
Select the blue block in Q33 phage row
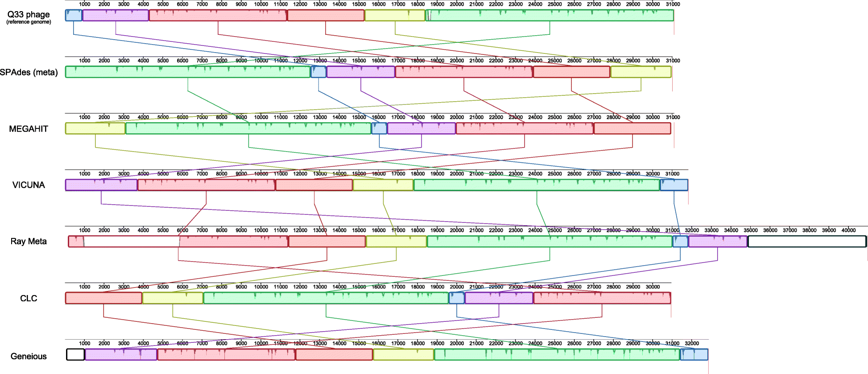(74, 15)
